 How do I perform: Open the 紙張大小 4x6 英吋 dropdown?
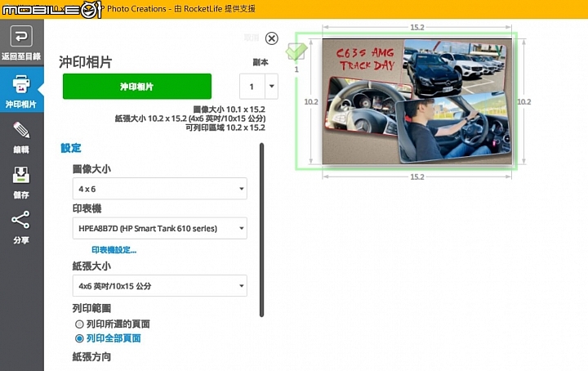pos(160,286)
